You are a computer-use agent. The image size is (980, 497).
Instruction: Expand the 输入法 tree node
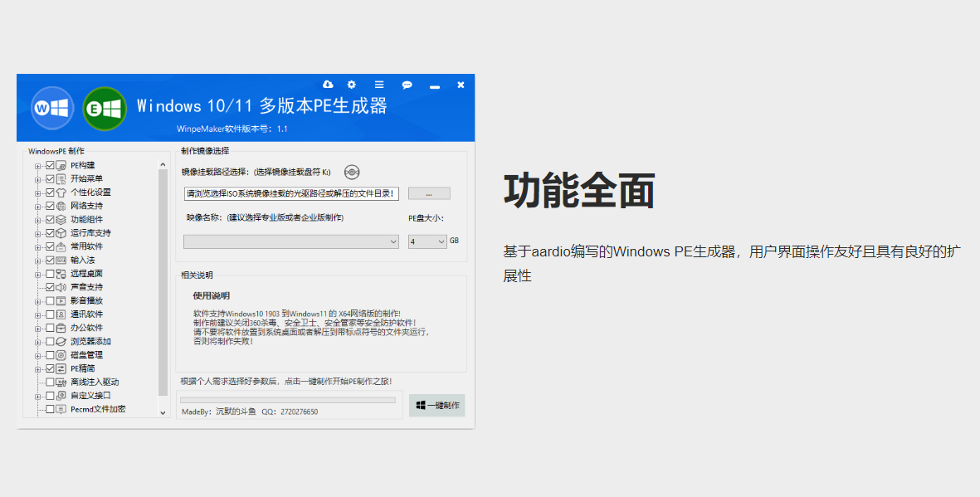tap(37, 261)
